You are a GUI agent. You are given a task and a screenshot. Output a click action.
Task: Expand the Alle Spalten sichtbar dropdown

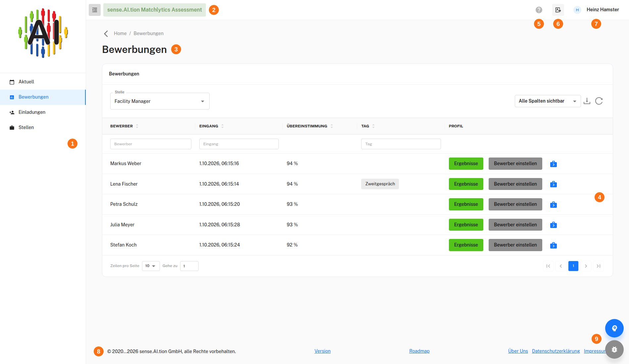(548, 101)
